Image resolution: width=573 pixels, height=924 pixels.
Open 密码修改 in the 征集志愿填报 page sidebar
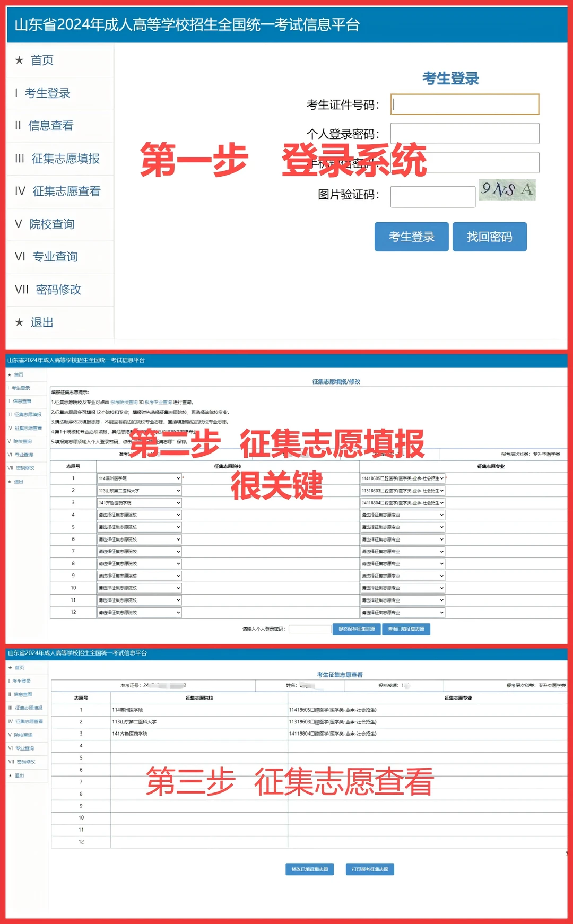[25, 468]
